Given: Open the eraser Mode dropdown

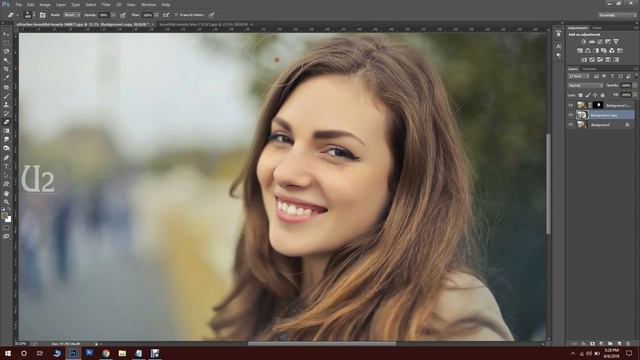Looking at the screenshot, I should (71, 15).
